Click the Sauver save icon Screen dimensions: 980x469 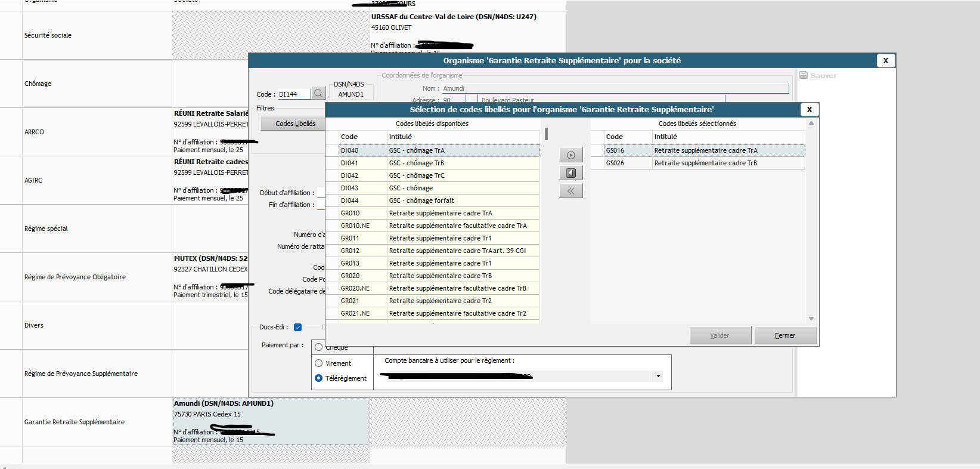[x=804, y=75]
